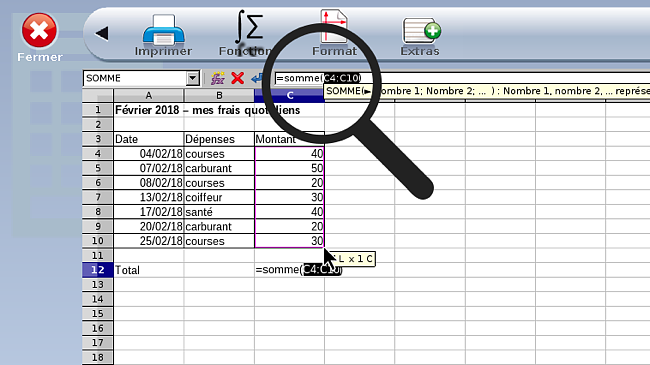Click the 'Total' label cell
Viewport: 650px width, 365px height.
coord(148,270)
